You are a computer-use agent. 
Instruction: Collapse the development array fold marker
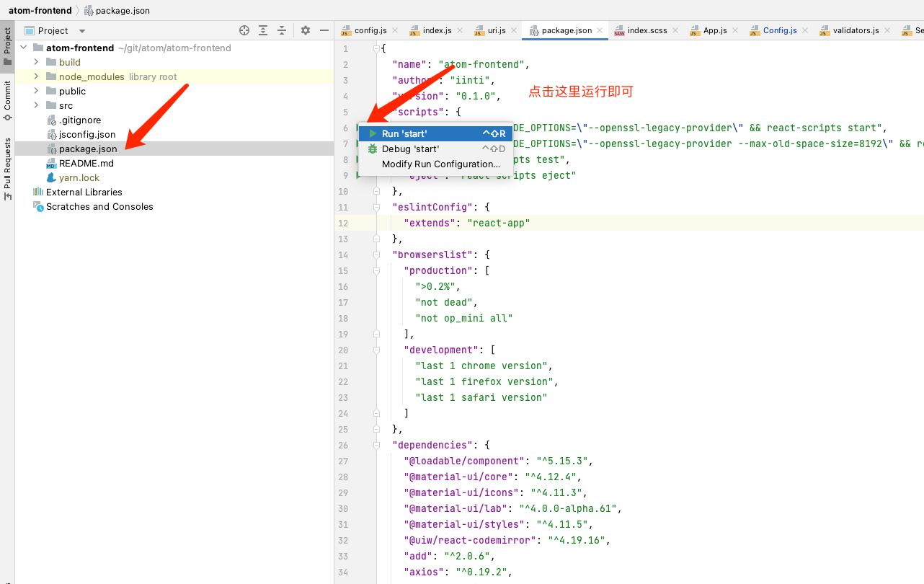coord(376,350)
